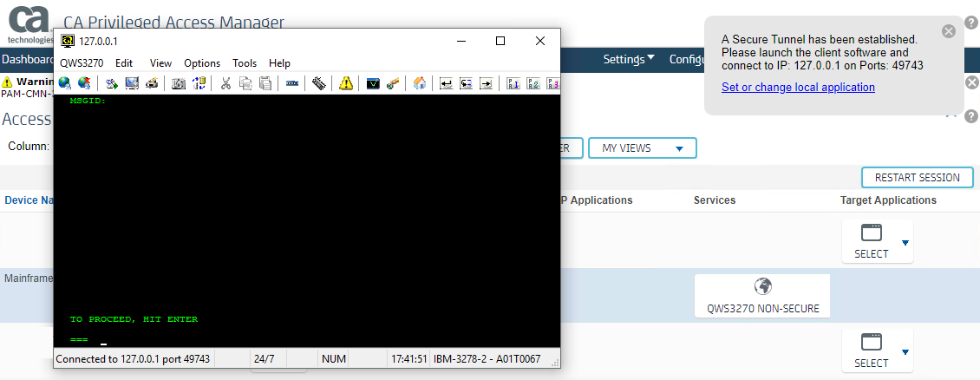Click the PA3 key toolbar icon
Image resolution: width=980 pixels, height=380 pixels.
[553, 83]
